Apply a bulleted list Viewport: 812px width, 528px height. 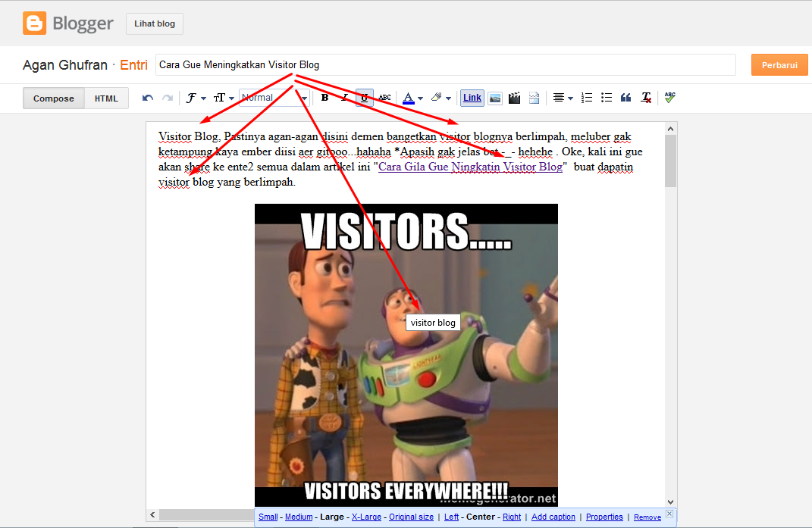(x=607, y=98)
